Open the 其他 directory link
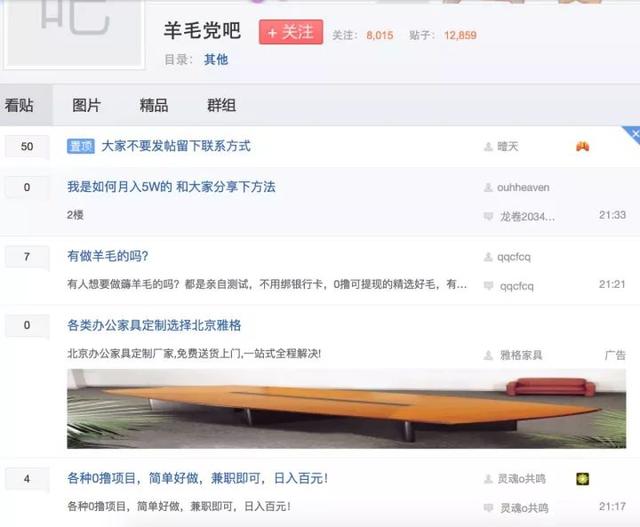This screenshot has width=640, height=527. tap(216, 60)
